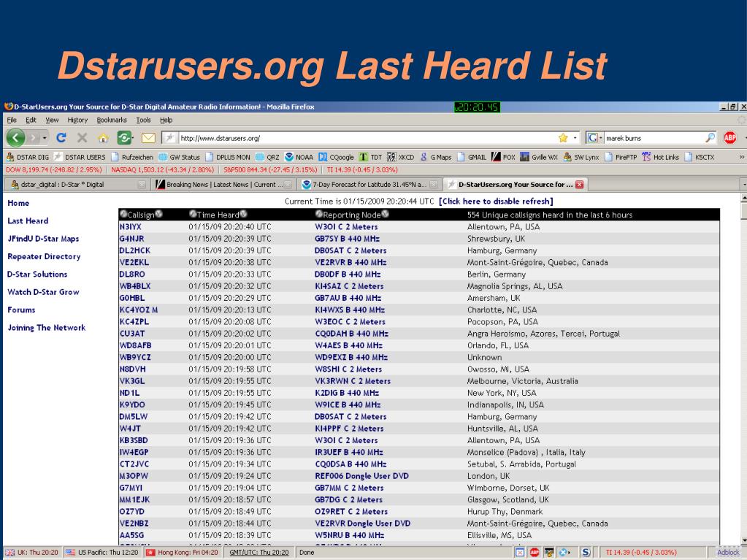Screen dimensions: 747x560
Task: Click the page's vertical scrollbar up arrow
Action: [743, 198]
